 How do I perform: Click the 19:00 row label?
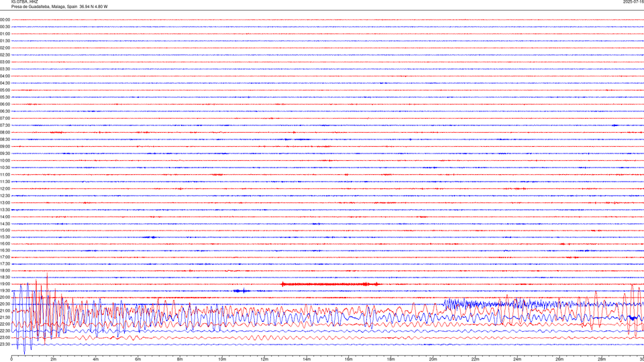(5, 284)
